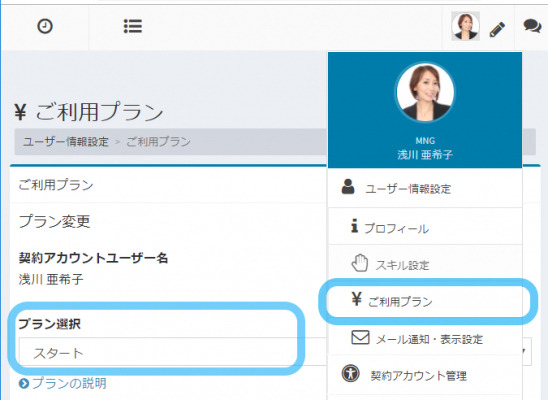The image size is (548, 400).
Task: Open the プラン選択 dropdown showing スタート
Action: click(275, 352)
